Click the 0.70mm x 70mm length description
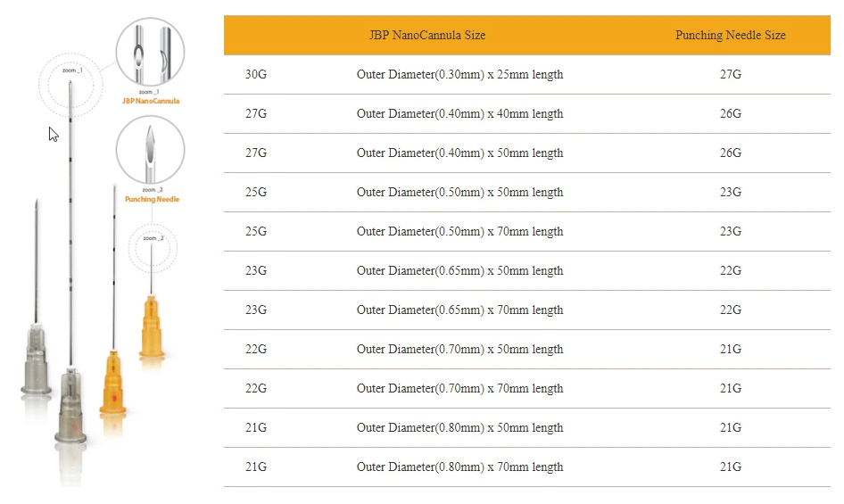 point(459,389)
